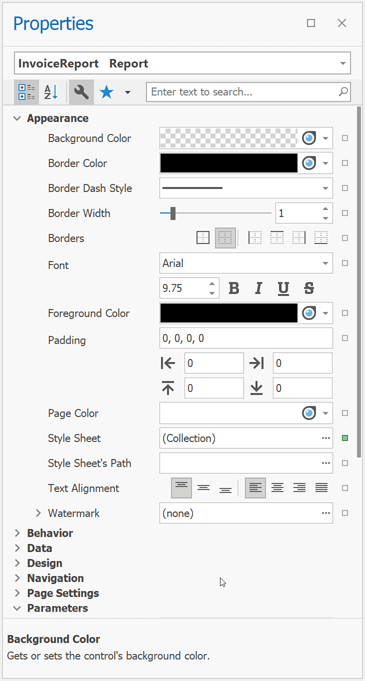365x681 pixels.
Task: Toggle the left border
Action: click(x=255, y=238)
